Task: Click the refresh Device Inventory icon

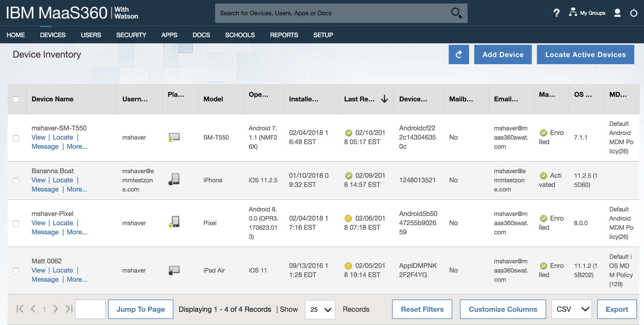Action: pos(459,54)
